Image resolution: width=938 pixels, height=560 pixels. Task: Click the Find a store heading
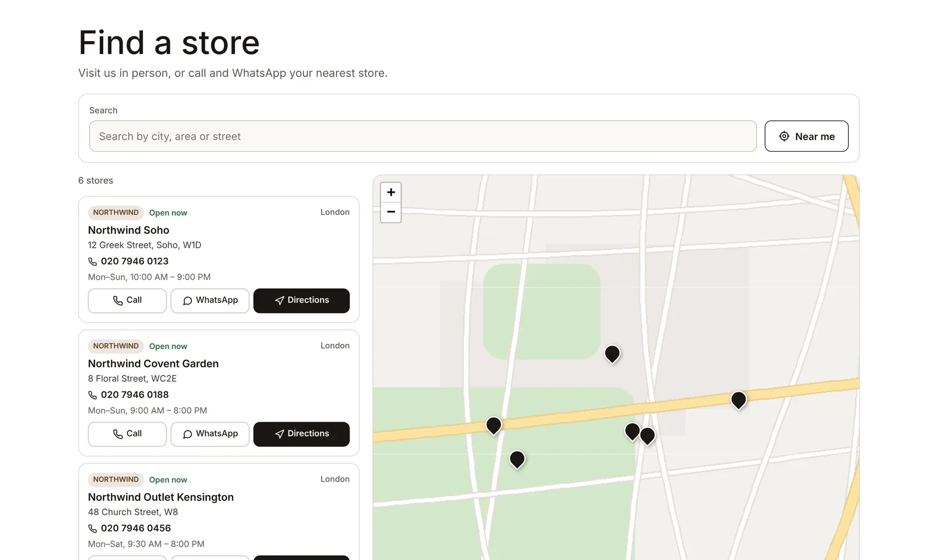pos(169,43)
